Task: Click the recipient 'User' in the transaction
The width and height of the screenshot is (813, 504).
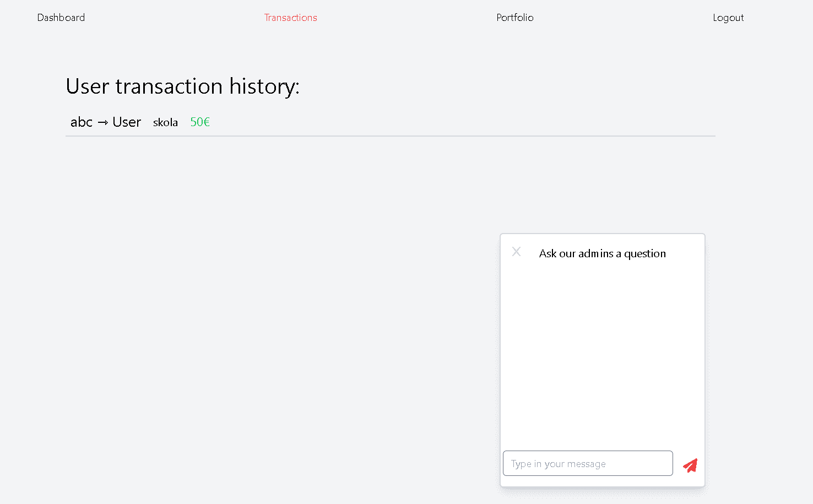Action: coord(127,122)
